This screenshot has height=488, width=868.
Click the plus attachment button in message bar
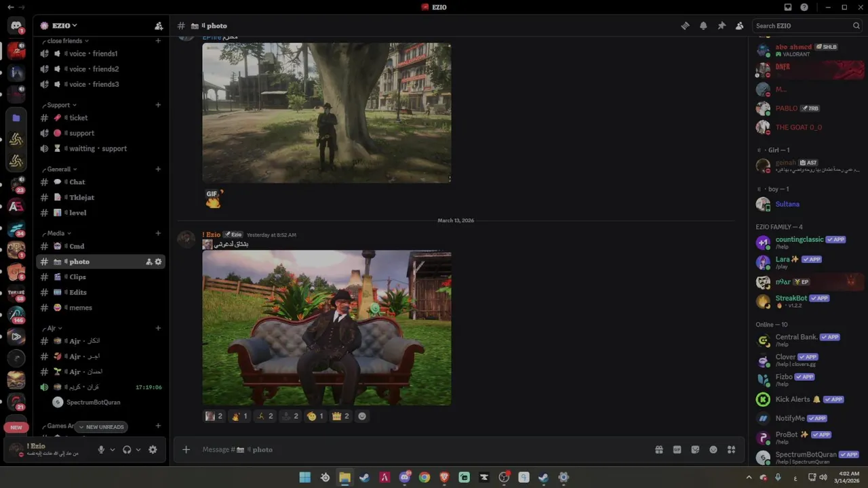pyautogui.click(x=186, y=449)
